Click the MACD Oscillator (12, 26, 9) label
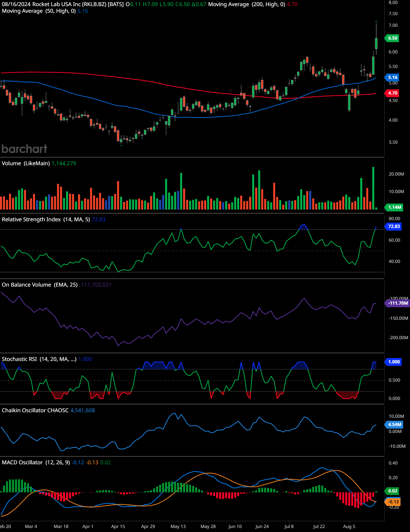 36,462
